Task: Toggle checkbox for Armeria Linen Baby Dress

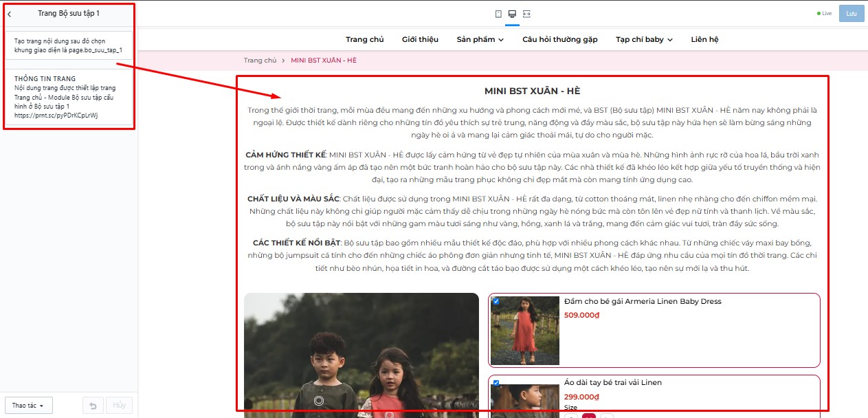Action: point(496,301)
